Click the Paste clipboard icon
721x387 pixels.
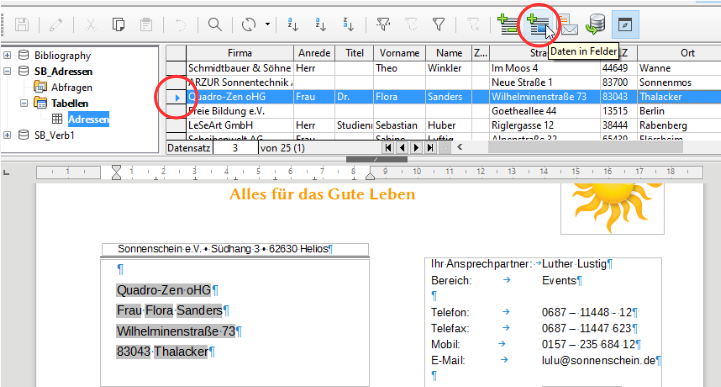point(146,24)
